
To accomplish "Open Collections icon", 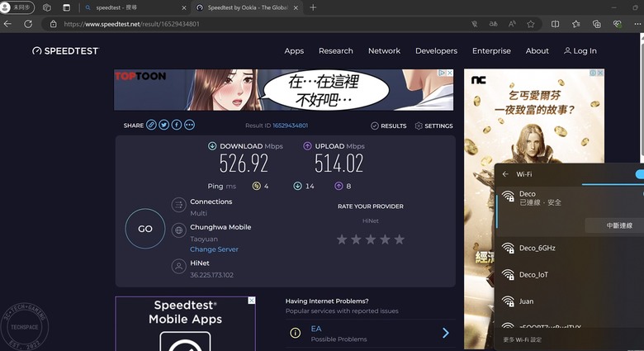I will pyautogui.click(x=597, y=24).
